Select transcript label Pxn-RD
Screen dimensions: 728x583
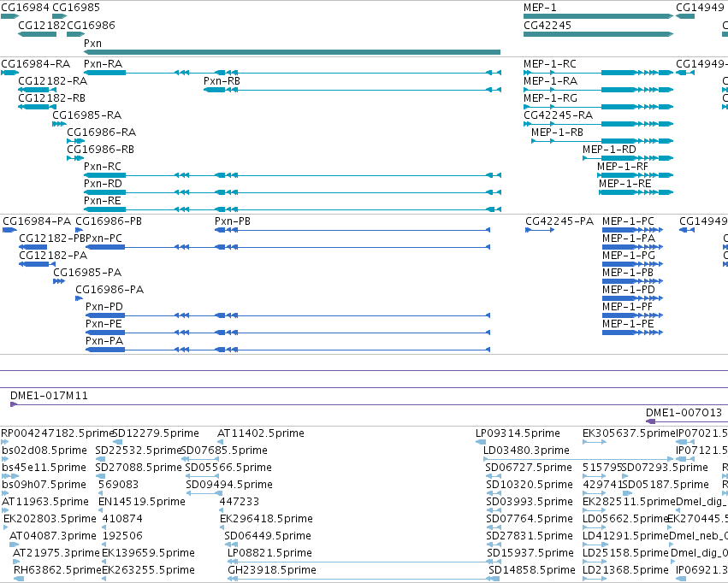point(103,184)
